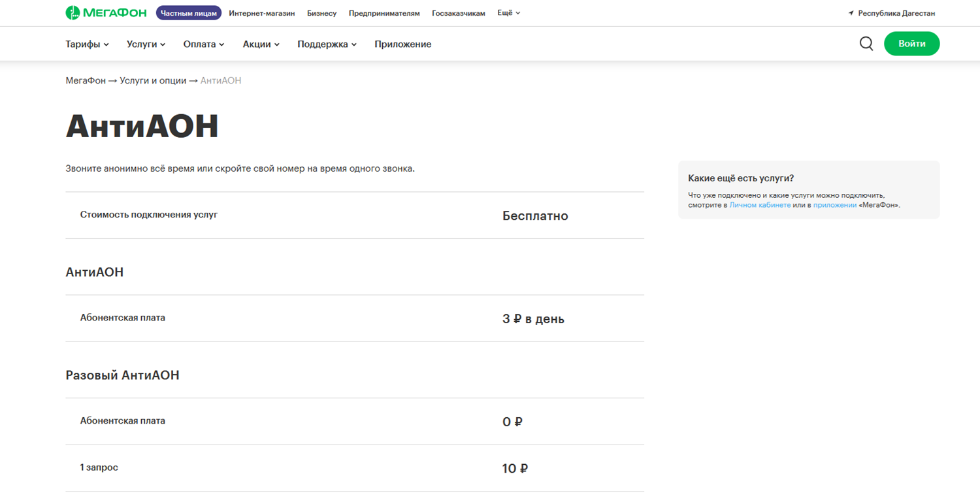Change region Республика Дагестан
The width and height of the screenshot is (980, 502).
click(896, 13)
